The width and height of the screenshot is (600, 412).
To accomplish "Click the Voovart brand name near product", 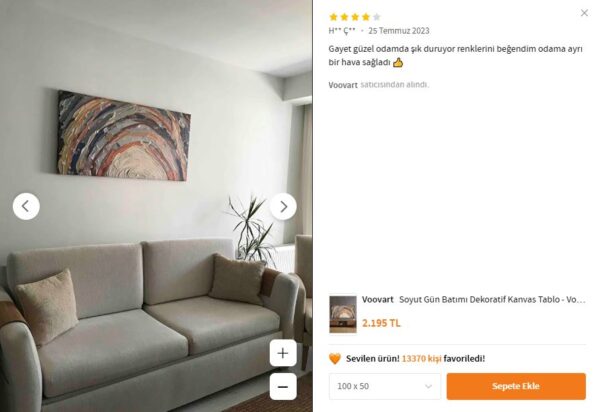I will 378,300.
